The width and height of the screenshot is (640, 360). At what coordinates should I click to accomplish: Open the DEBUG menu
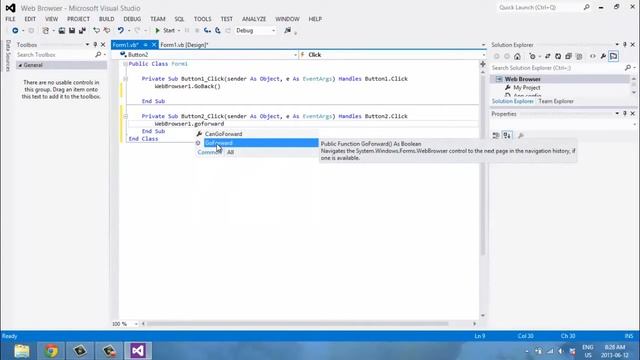[132, 19]
